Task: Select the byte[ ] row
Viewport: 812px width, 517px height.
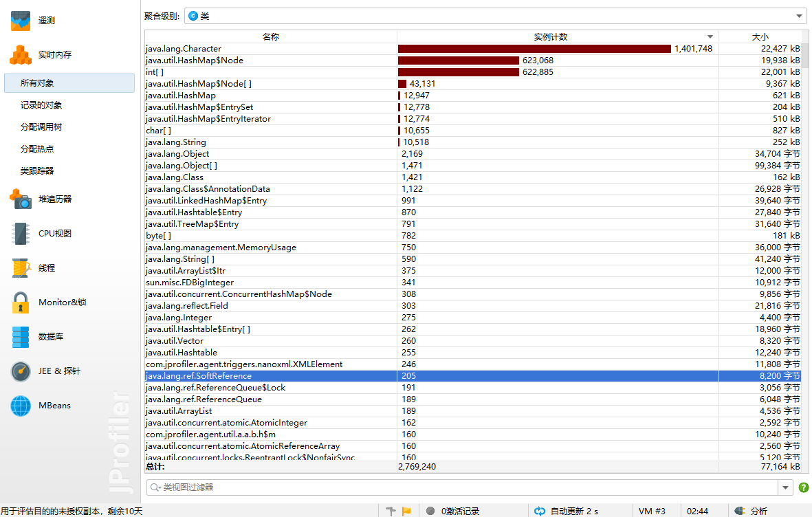Action: 473,236
